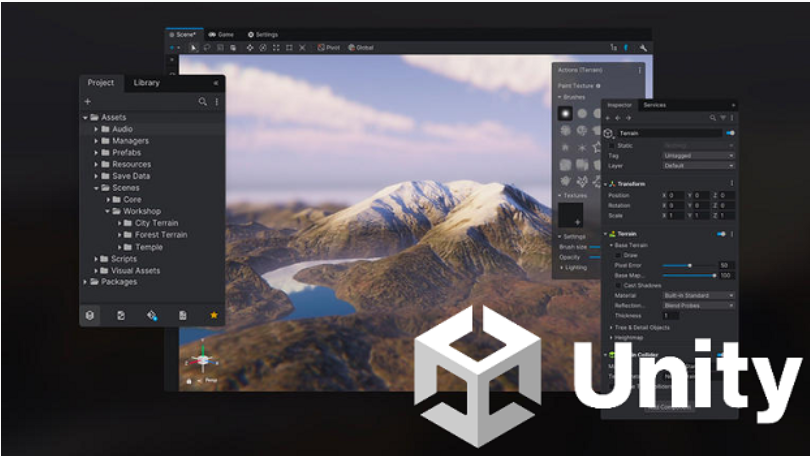The width and height of the screenshot is (810, 456).
Task: Click the Terrain game object icon
Action: coord(608,133)
